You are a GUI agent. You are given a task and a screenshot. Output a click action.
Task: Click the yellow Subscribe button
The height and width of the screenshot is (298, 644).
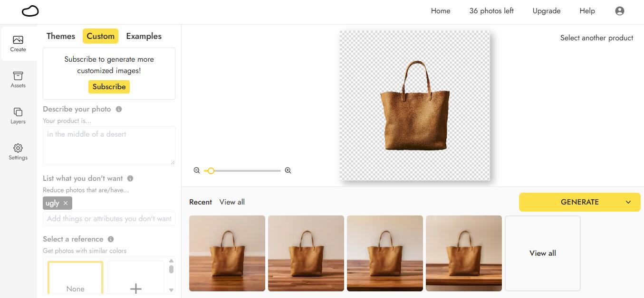[x=109, y=87]
